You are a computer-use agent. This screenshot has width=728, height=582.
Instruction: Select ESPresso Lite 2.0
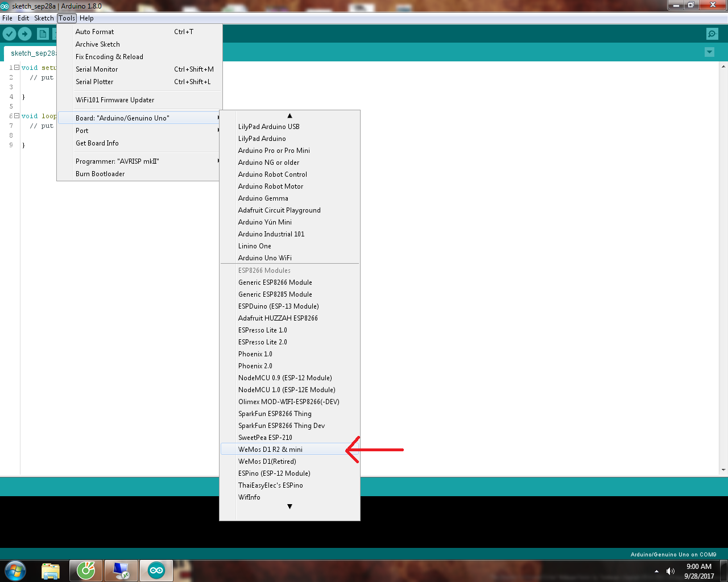(x=289, y=342)
